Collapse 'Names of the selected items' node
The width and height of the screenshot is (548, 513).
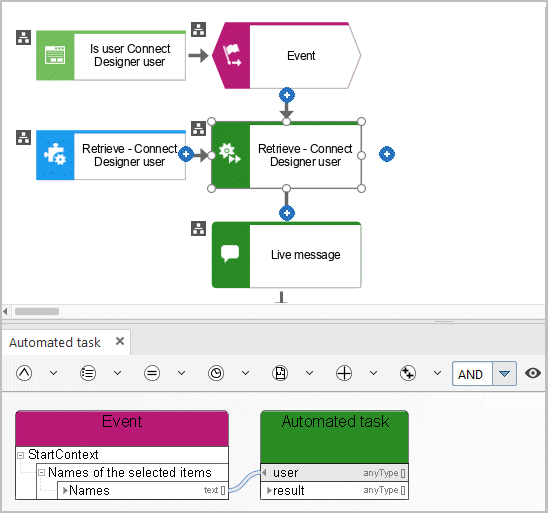(x=42, y=473)
